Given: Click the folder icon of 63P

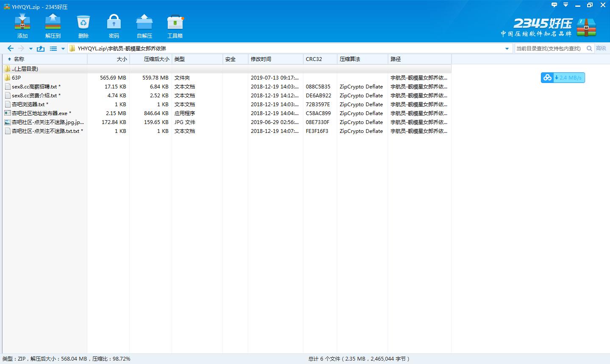Looking at the screenshot, I should pyautogui.click(x=7, y=77).
